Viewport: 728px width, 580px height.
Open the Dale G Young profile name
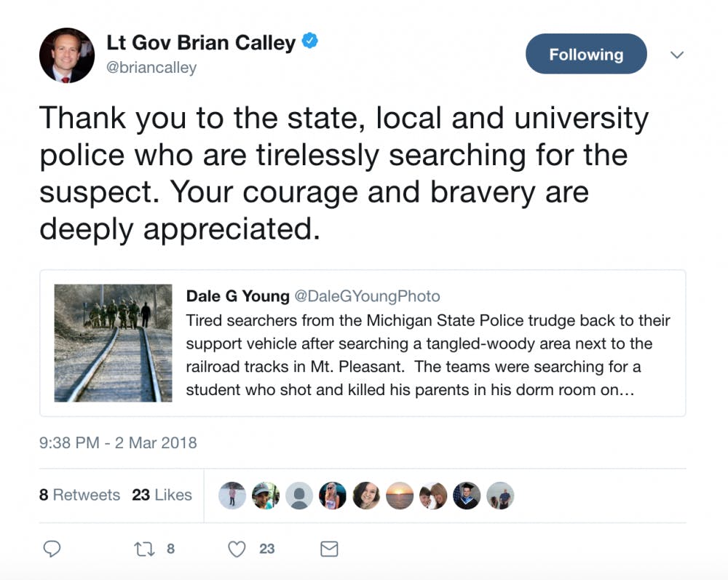[237, 296]
